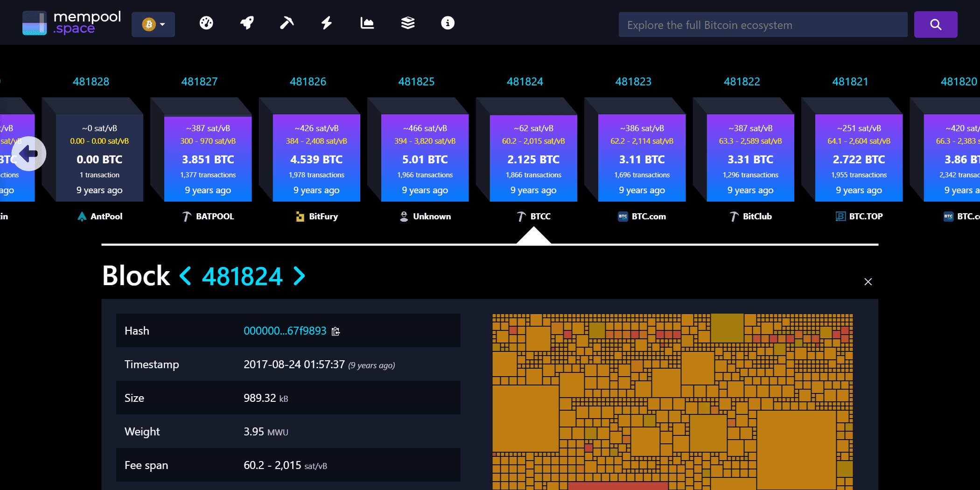980x490 pixels.
Task: Open the AntPool mining pool link
Action: pos(100,217)
